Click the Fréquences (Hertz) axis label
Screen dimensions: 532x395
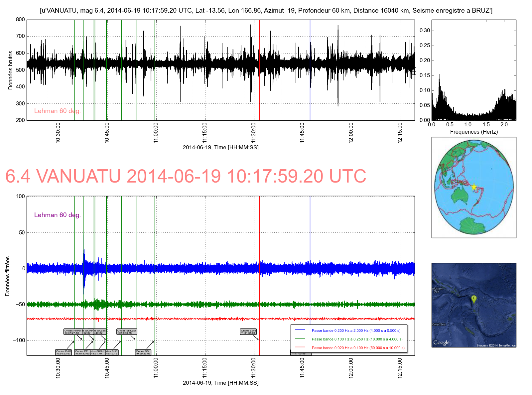474,132
